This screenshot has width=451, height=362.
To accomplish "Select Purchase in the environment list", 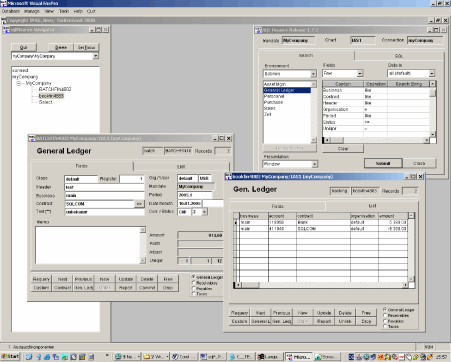I will click(x=287, y=102).
